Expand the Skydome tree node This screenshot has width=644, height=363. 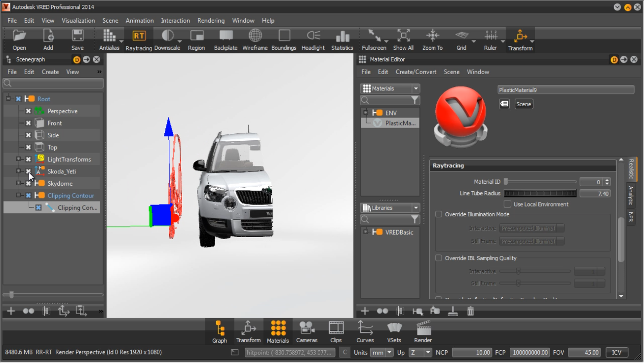[18, 183]
